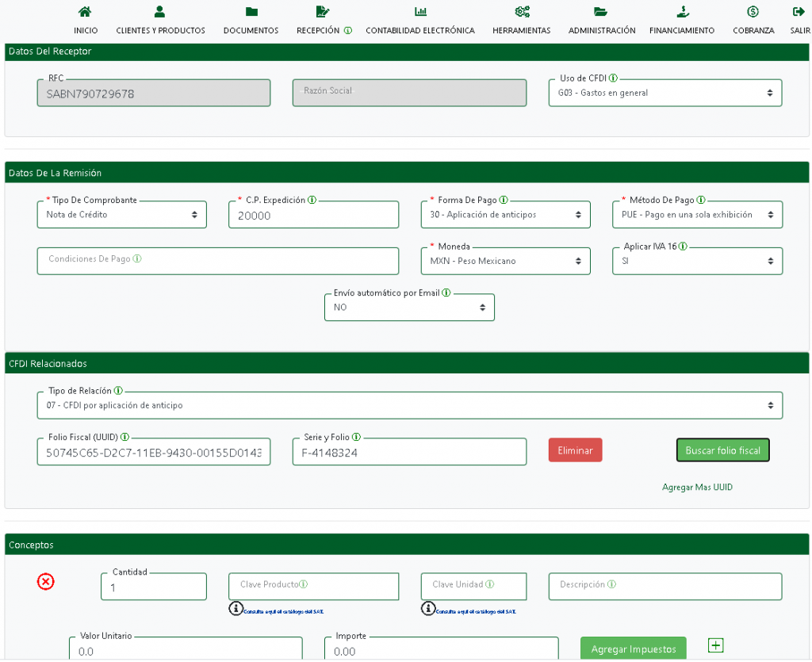Click into the Condiciones De Pago field
The height and width of the screenshot is (662, 812).
coord(217,261)
